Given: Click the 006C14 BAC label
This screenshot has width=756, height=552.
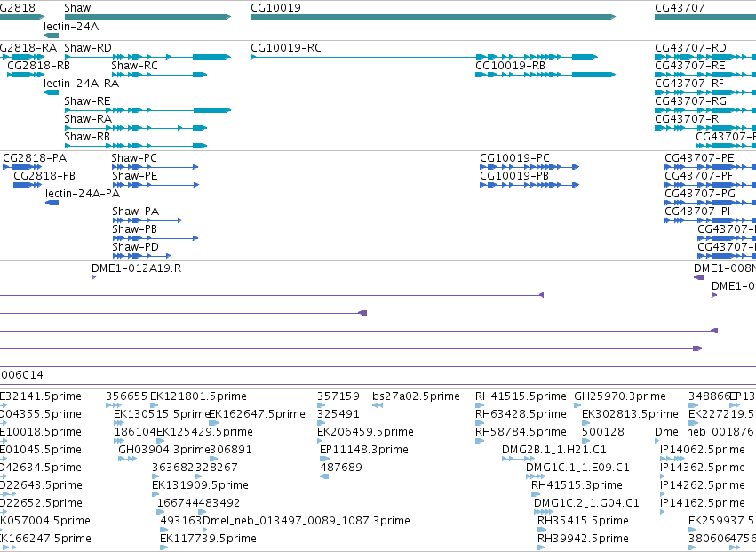Looking at the screenshot, I should coord(21,375).
